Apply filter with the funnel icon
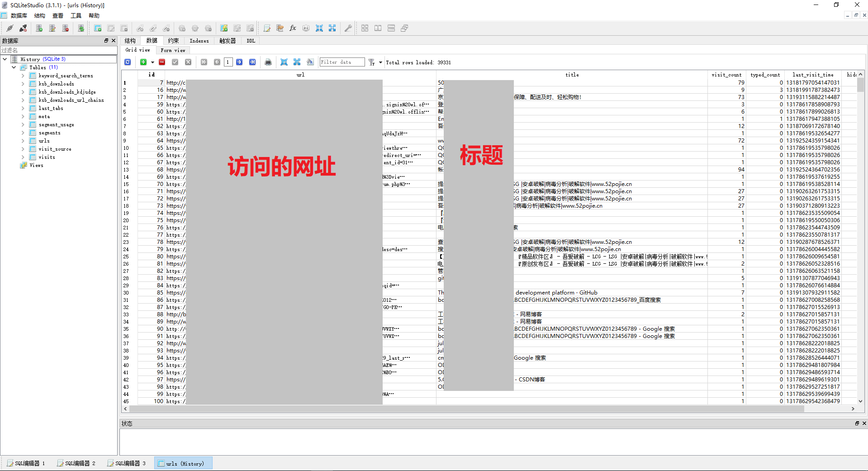 click(371, 62)
